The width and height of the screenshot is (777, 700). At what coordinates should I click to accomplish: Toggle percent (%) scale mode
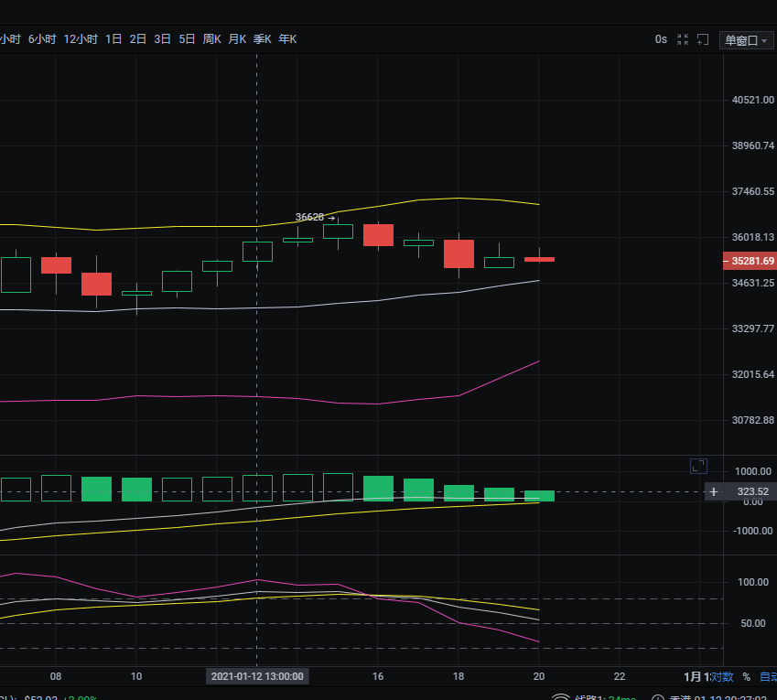click(x=746, y=677)
